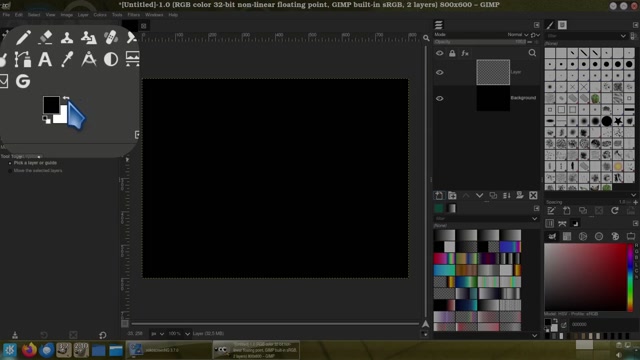Open the File menu
The width and height of the screenshot is (640, 360).
point(6,15)
